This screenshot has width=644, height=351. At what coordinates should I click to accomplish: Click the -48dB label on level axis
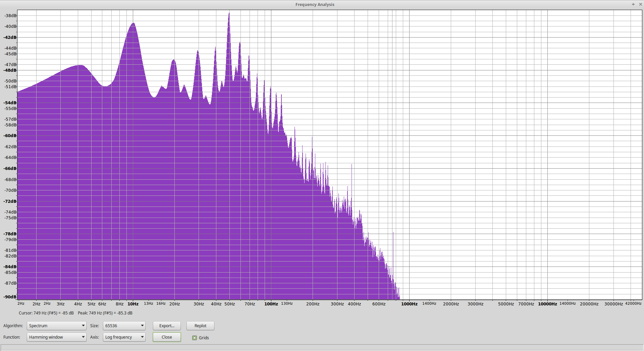tap(10, 70)
